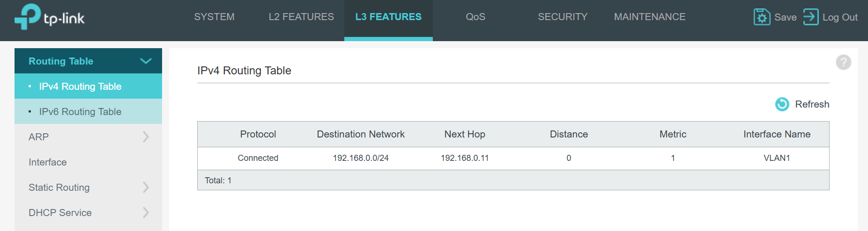
Task: Click the Log Out arrow icon
Action: tap(810, 17)
